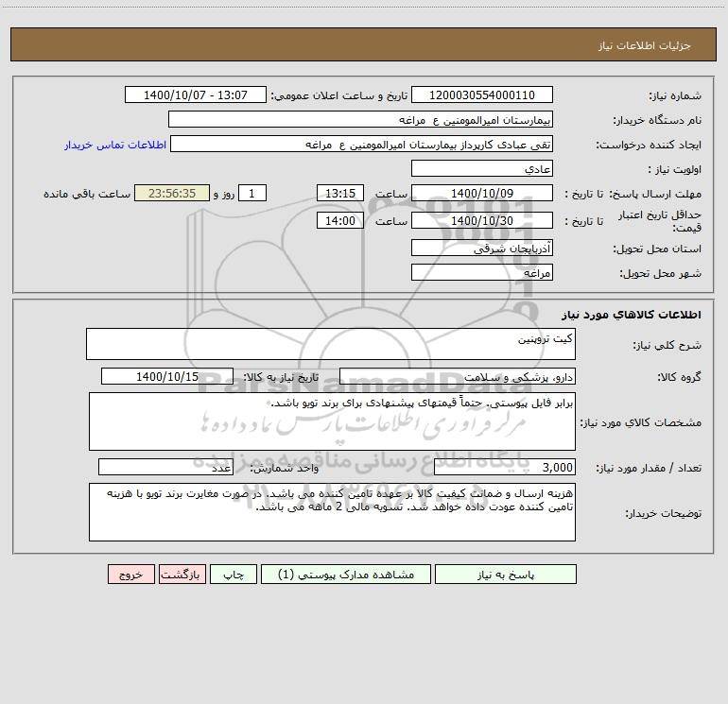This screenshot has height=704, width=728.
Task: Click the request creator field 'تقی عبادی کارپرداز'
Action: point(361,144)
